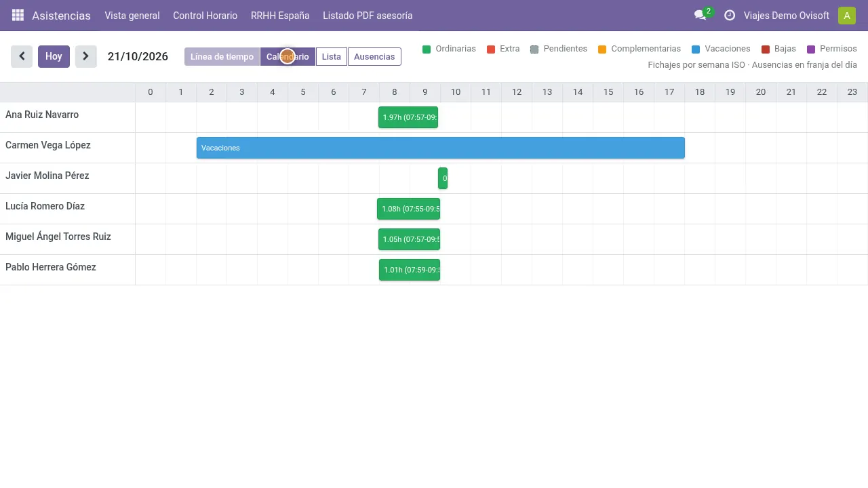Open Ana Ruiz Navarro's 1.97h attendance block

click(408, 117)
